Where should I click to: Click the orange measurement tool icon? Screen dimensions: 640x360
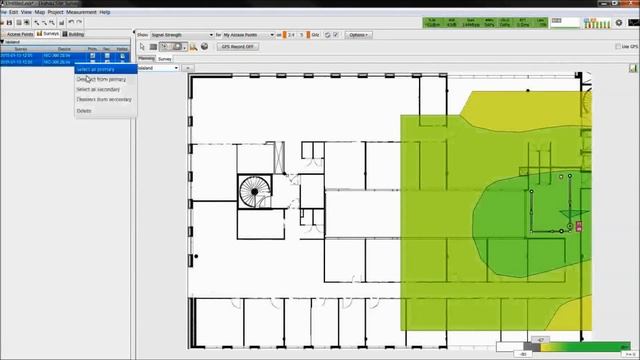click(x=193, y=47)
